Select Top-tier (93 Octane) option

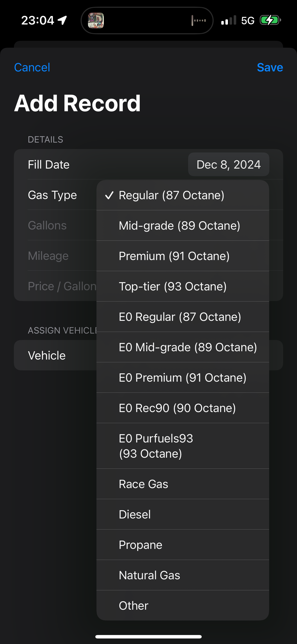pyautogui.click(x=183, y=286)
